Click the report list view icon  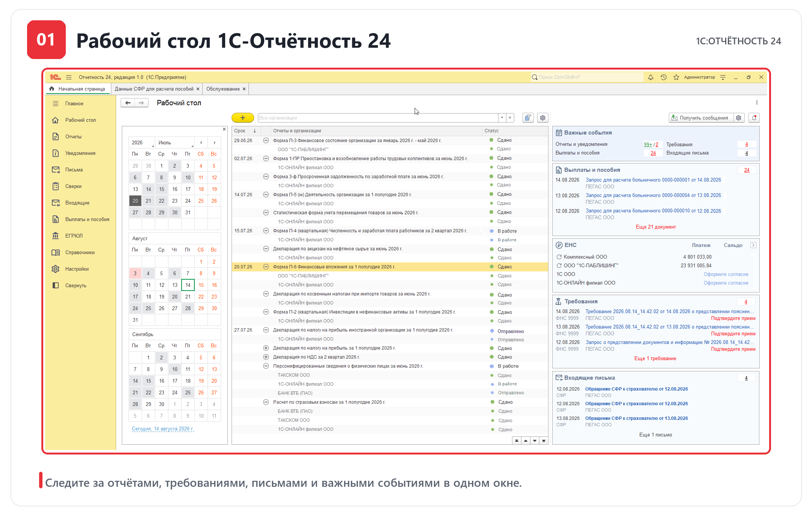[x=528, y=118]
